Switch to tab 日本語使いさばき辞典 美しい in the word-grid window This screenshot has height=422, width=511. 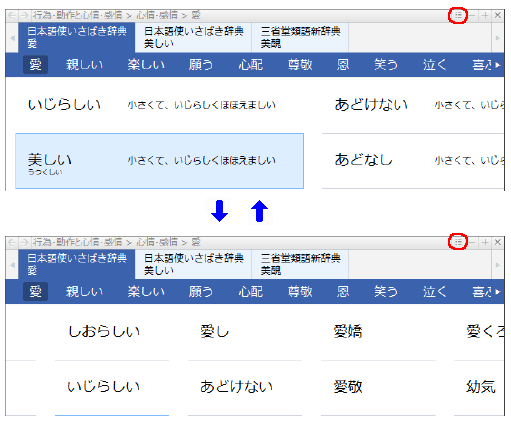coord(193,264)
